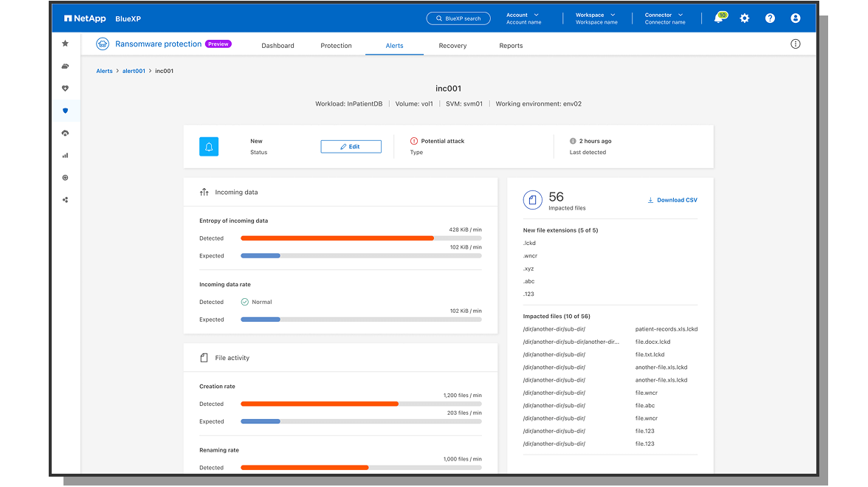
Task: Open the Account dropdown in the header
Action: click(x=523, y=18)
